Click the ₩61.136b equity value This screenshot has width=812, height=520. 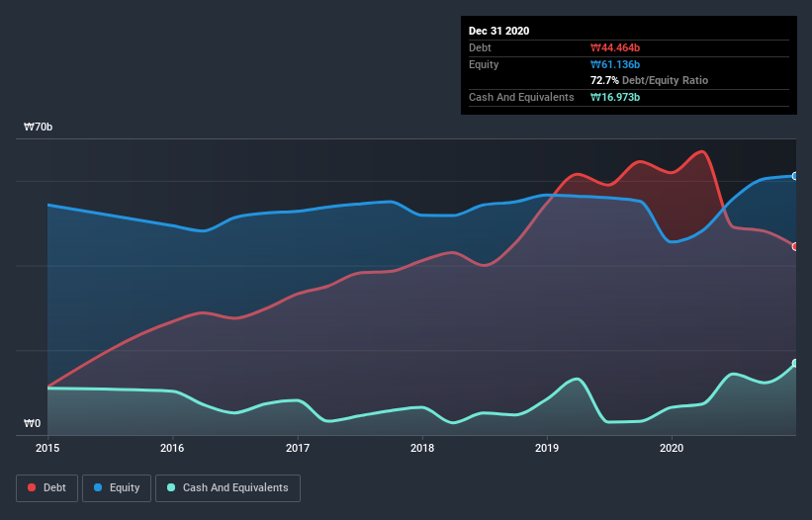point(615,64)
